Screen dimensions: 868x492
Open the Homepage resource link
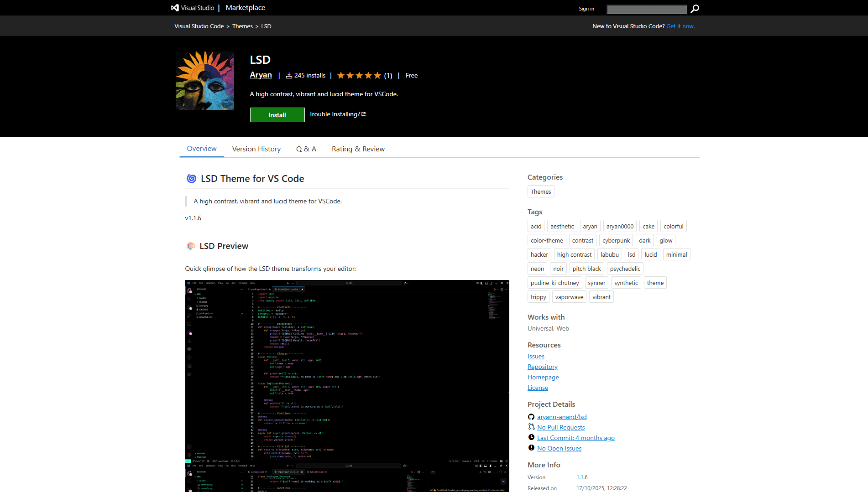click(x=543, y=377)
